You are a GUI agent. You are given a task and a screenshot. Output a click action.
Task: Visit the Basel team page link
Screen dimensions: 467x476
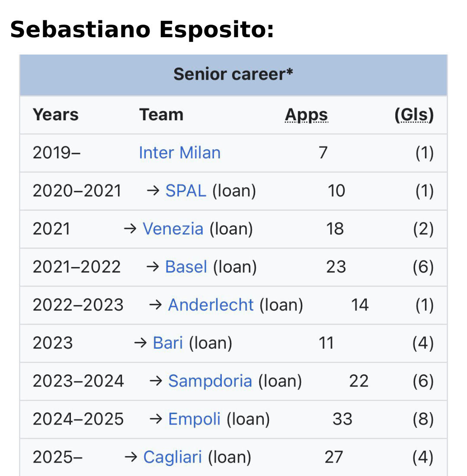coord(186,267)
